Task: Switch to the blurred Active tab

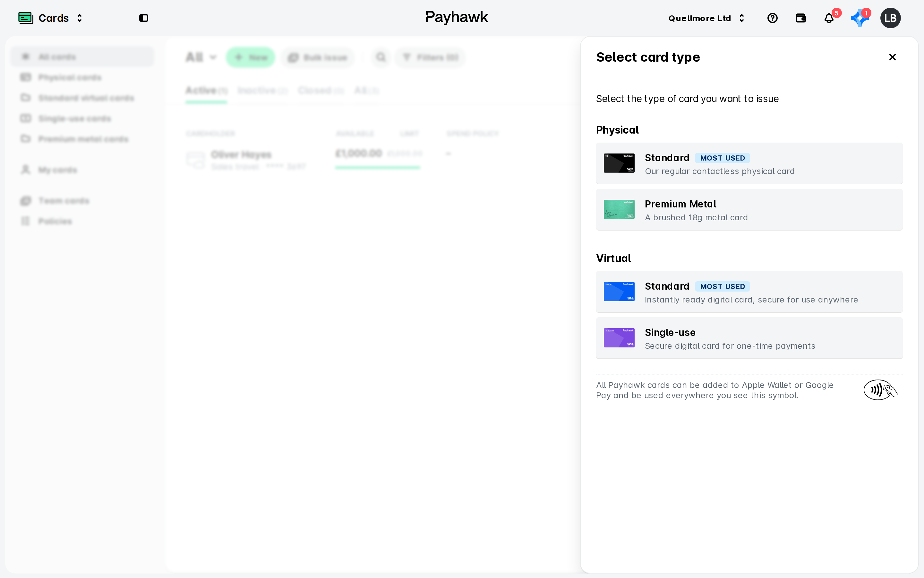Action: pos(206,91)
